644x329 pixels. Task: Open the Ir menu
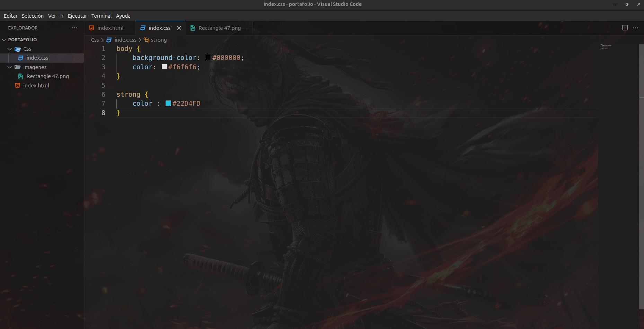[x=62, y=16]
